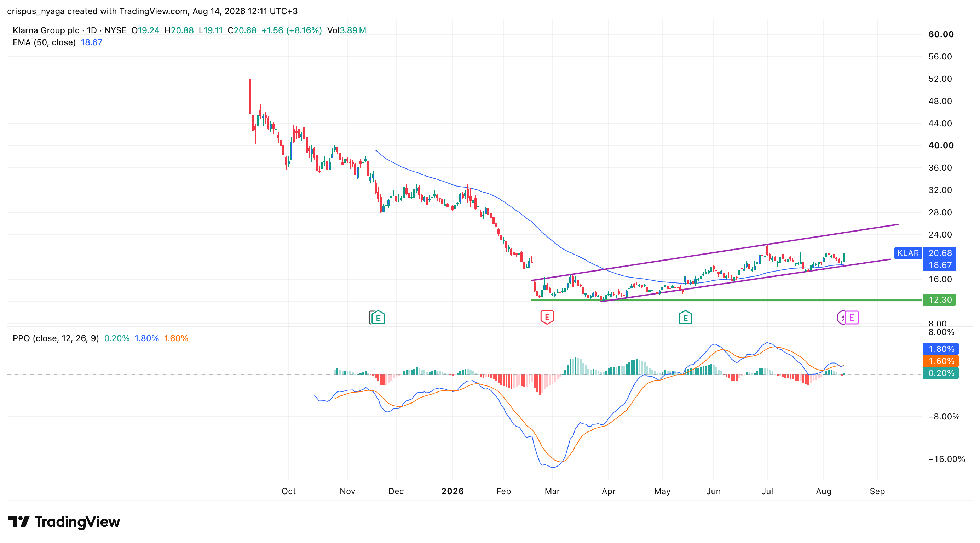Click the November green earnings E marker

[378, 318]
